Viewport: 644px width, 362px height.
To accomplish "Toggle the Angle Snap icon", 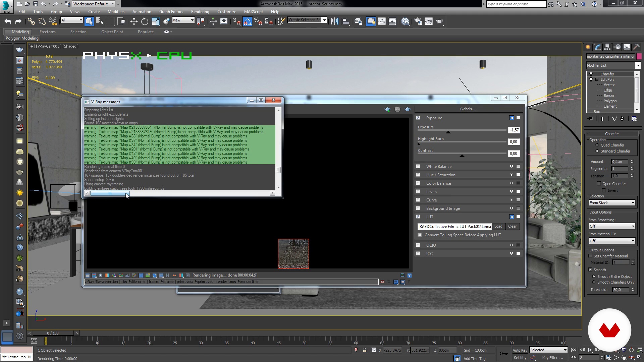I will (247, 21).
